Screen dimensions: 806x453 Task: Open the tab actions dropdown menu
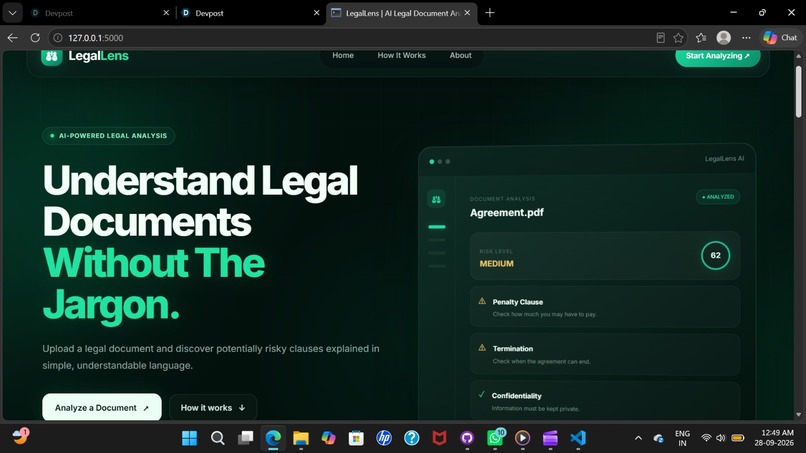[12, 13]
